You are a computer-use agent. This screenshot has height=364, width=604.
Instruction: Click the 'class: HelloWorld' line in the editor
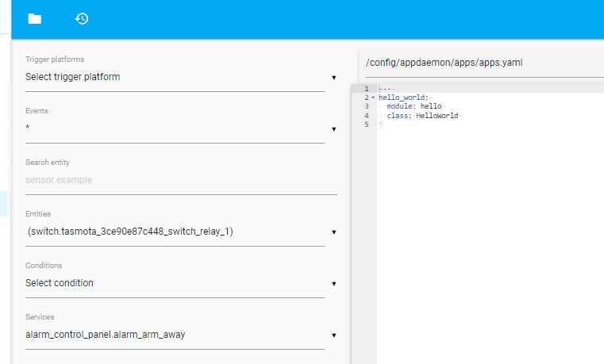422,116
